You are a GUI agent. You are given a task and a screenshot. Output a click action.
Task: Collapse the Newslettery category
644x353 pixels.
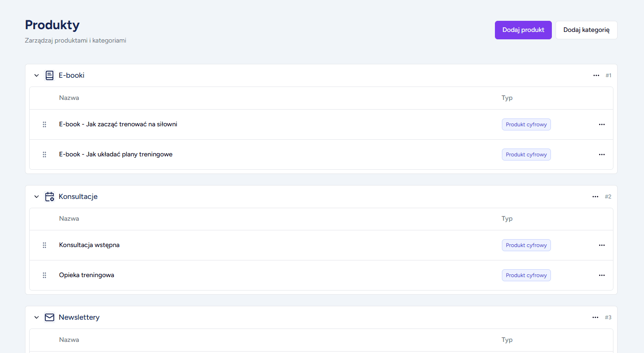point(37,317)
